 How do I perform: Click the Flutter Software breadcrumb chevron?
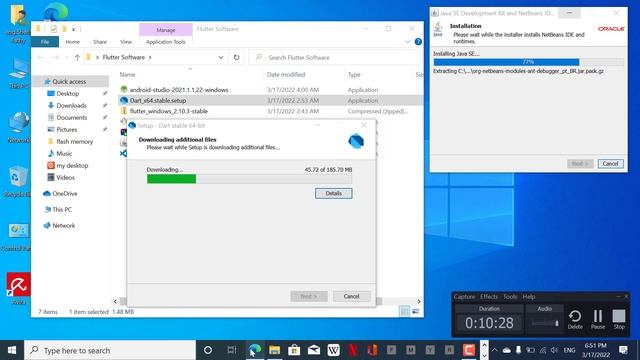[x=150, y=58]
